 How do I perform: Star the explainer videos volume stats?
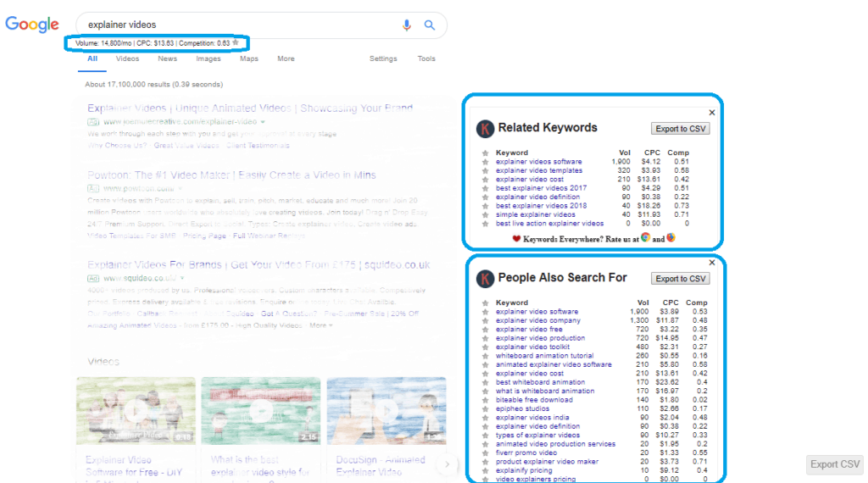pos(236,42)
